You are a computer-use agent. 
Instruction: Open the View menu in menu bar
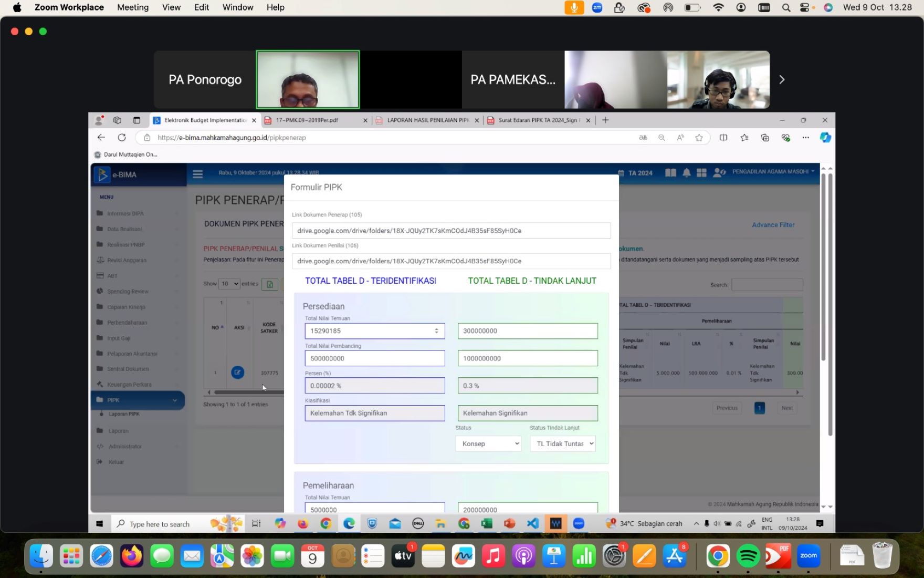[171, 7]
